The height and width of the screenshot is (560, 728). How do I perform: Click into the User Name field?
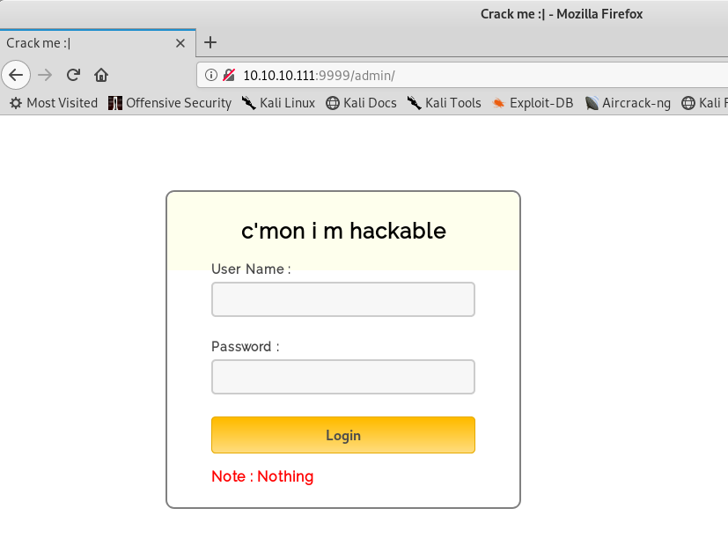[x=343, y=299]
